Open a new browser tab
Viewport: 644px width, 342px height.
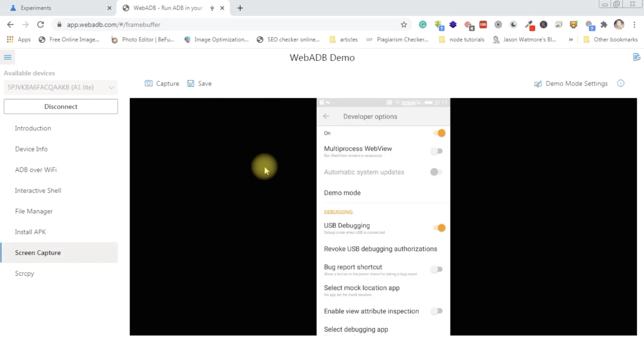coord(240,8)
